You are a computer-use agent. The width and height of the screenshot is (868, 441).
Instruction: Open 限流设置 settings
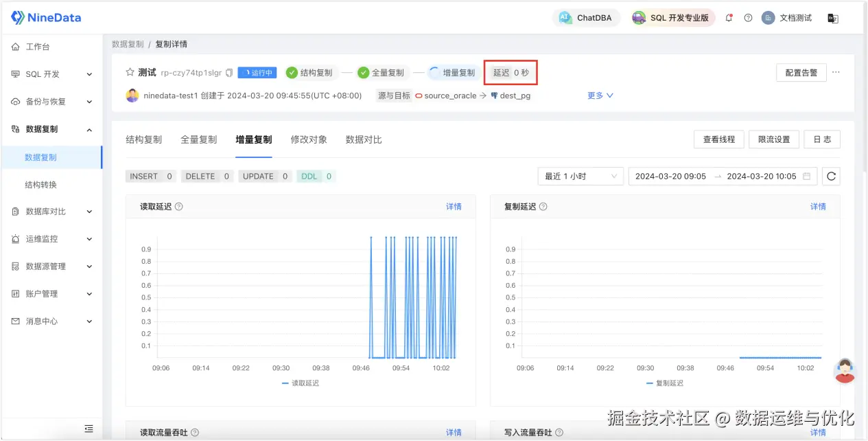(x=774, y=139)
